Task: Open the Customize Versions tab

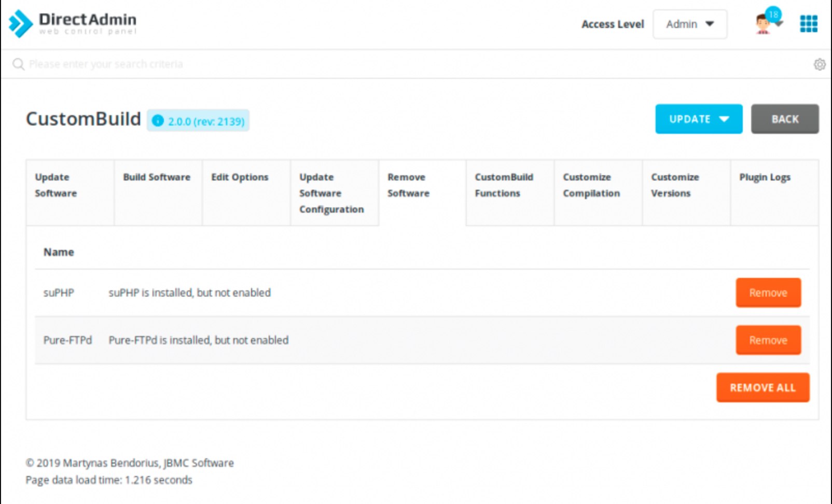Action: coord(686,192)
